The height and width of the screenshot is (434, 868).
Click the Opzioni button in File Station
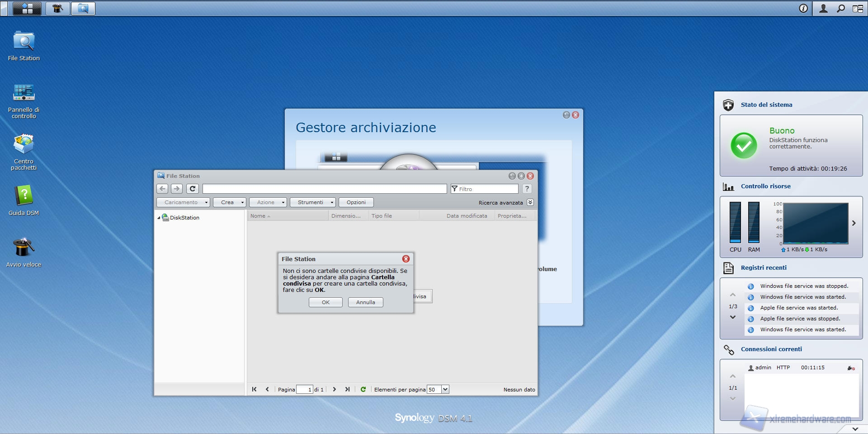(x=356, y=202)
